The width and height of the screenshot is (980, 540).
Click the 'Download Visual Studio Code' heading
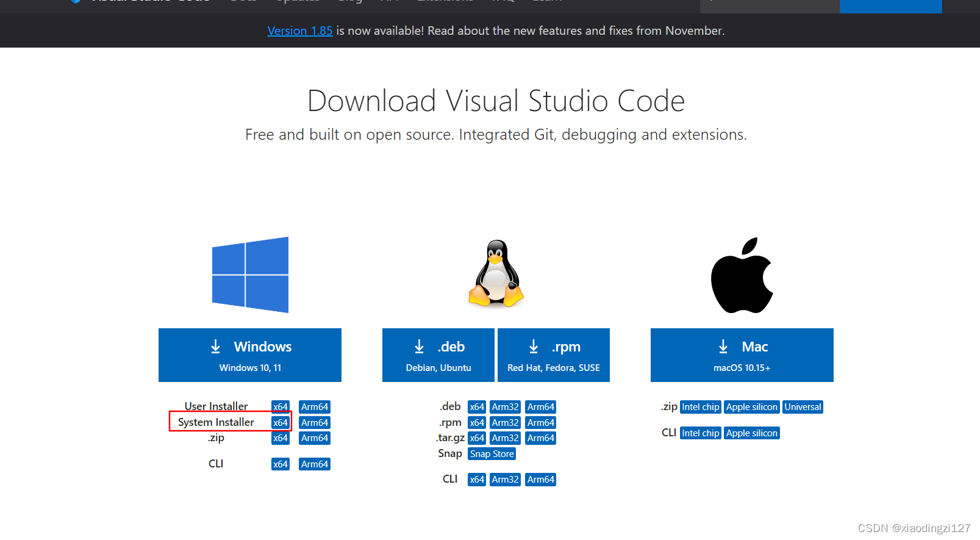tap(496, 101)
